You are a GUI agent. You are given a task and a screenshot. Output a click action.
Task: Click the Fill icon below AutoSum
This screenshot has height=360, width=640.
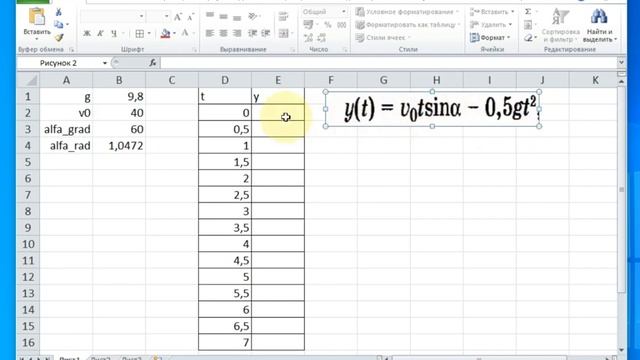pos(528,25)
